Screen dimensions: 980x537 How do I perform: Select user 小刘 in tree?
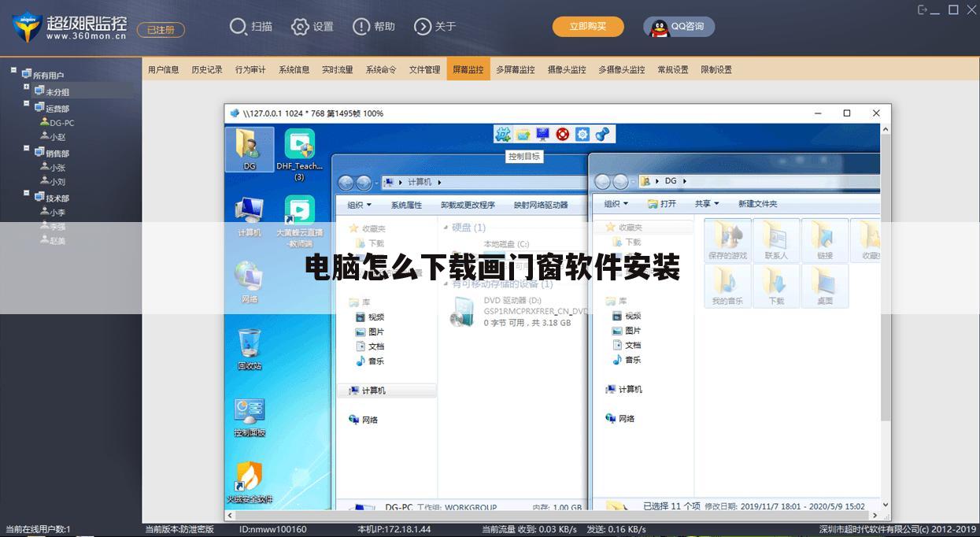(53, 182)
